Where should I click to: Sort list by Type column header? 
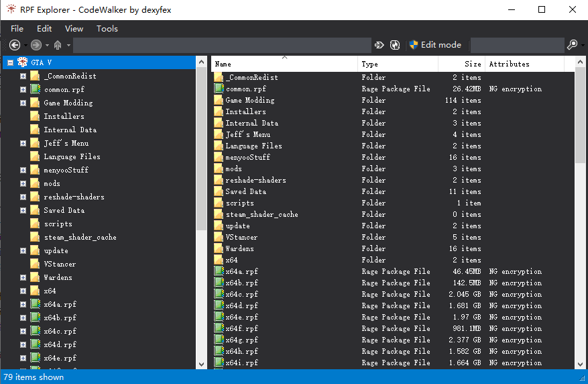point(398,64)
